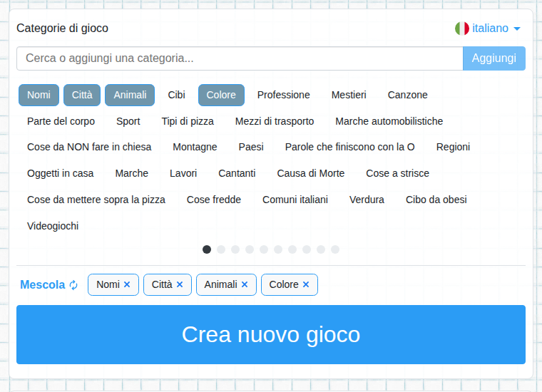Go to the third category page dot
Screen dimensions: 542x392
pyautogui.click(x=235, y=249)
